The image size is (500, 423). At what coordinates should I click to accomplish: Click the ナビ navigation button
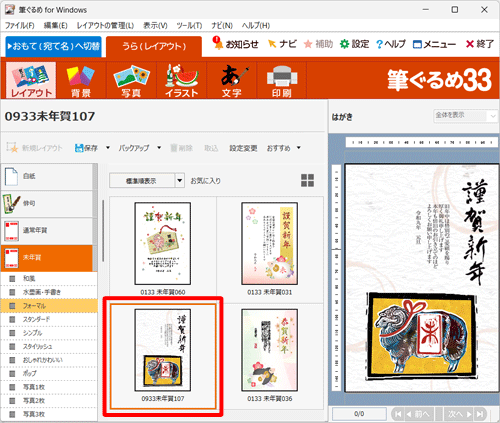282,44
